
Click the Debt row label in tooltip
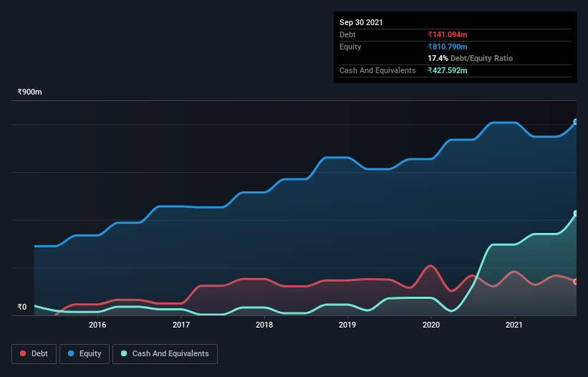click(x=347, y=34)
